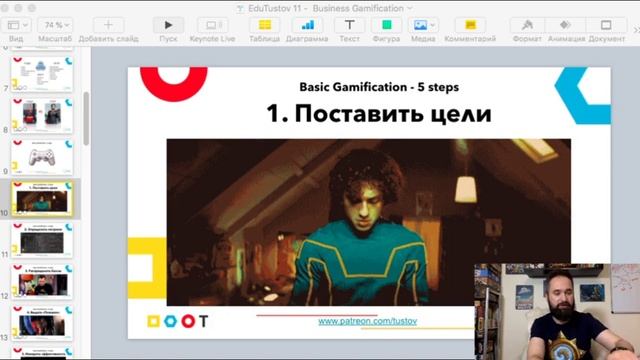Select slide 7 thumbnail

42,73
